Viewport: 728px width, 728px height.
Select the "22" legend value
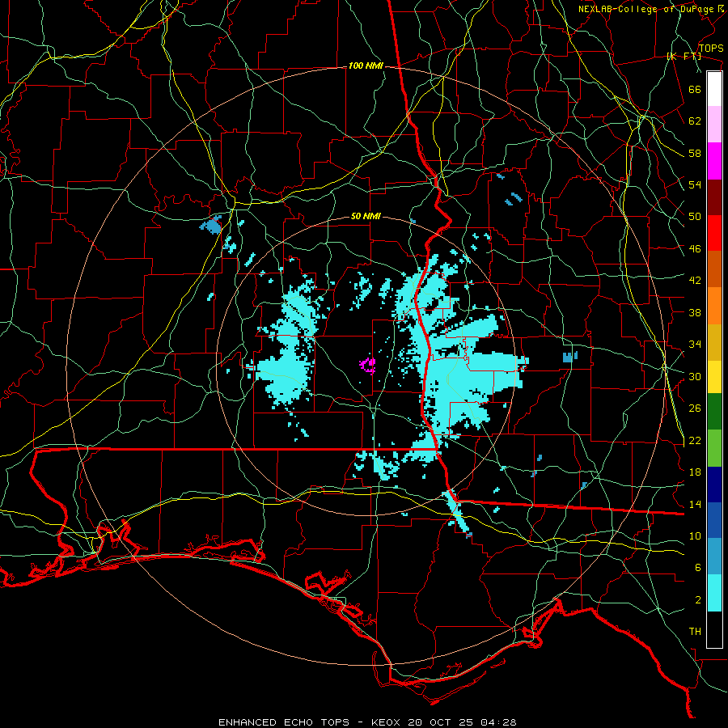695,440
